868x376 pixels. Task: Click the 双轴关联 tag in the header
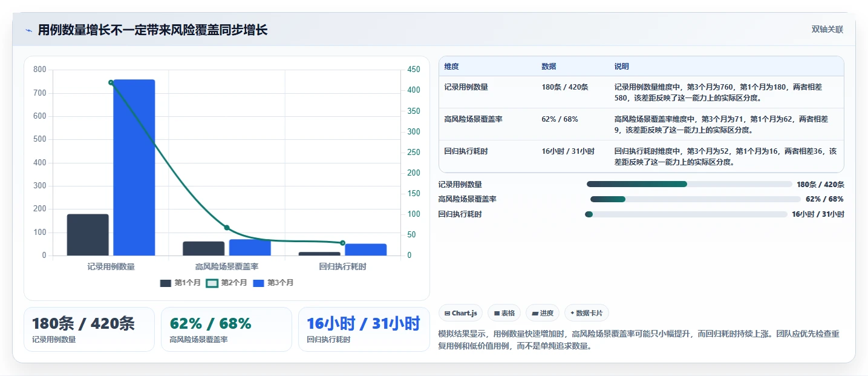tap(827, 30)
